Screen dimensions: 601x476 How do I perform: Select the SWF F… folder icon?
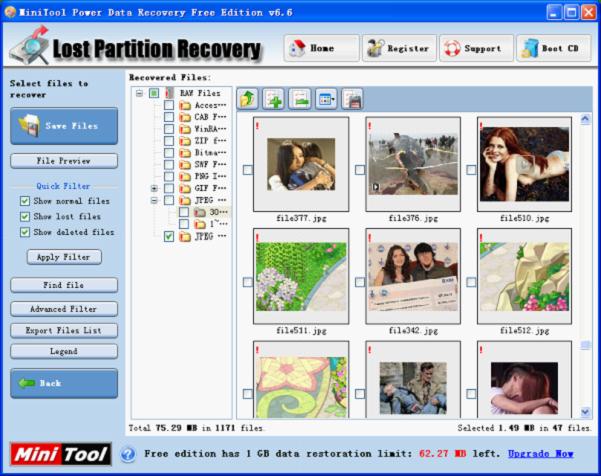185,165
